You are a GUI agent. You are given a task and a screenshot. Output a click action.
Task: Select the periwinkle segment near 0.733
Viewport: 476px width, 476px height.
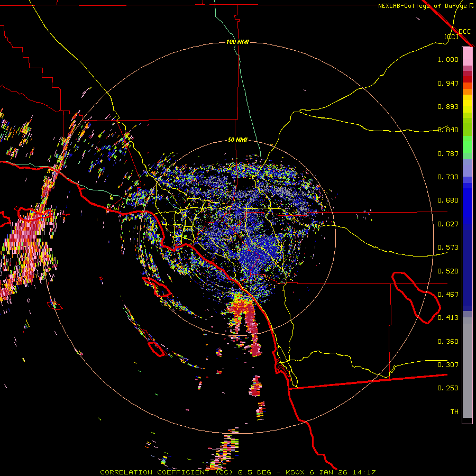click(467, 168)
